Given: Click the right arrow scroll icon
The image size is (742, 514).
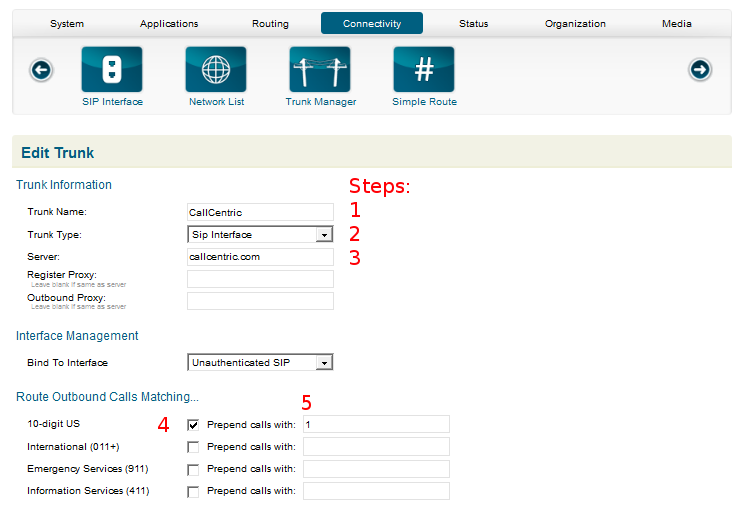Looking at the screenshot, I should point(700,69).
